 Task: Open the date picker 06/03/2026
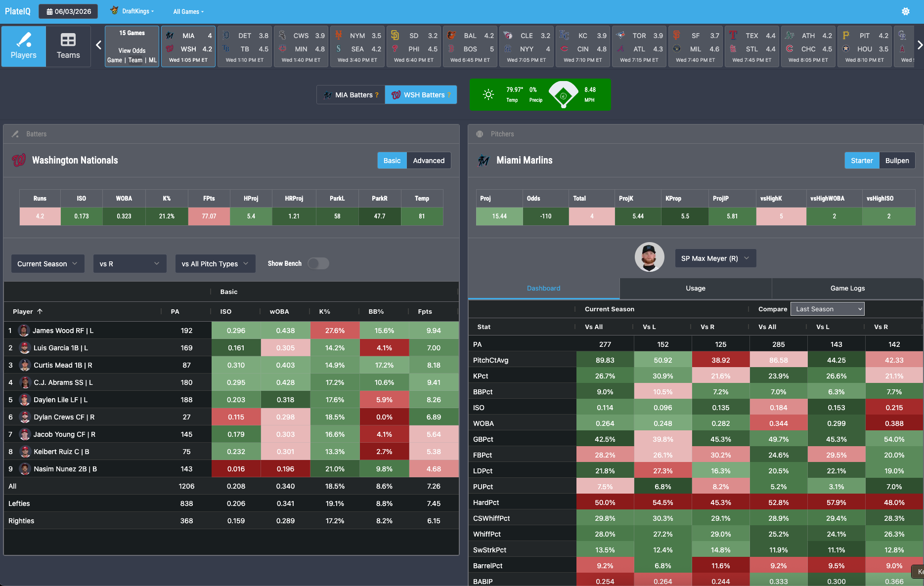pyautogui.click(x=69, y=11)
